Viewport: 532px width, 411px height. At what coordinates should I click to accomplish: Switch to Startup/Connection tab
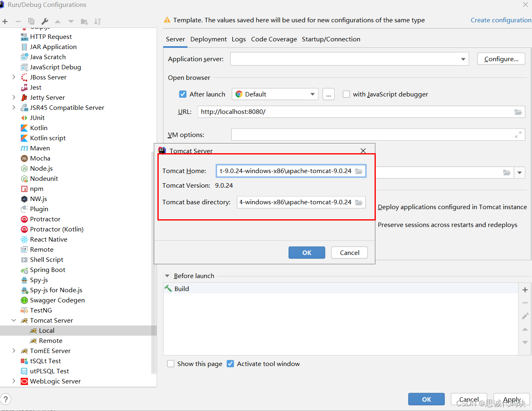tap(331, 39)
